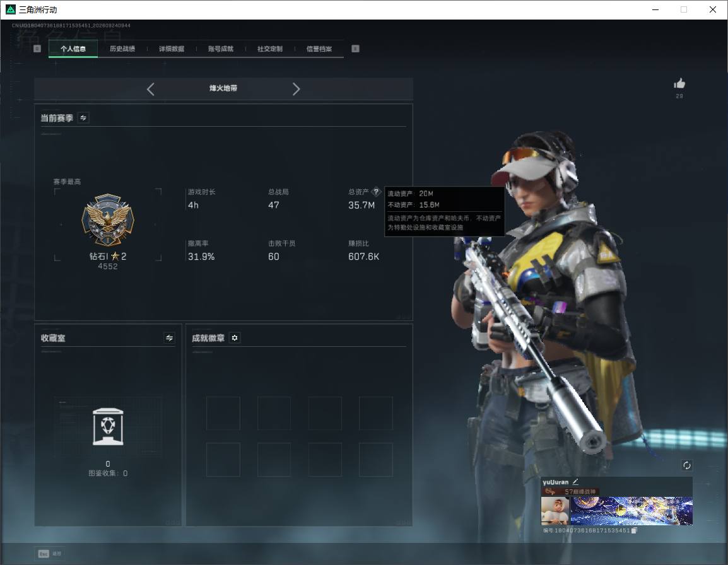Go to previous mode with left chevron

[150, 89]
